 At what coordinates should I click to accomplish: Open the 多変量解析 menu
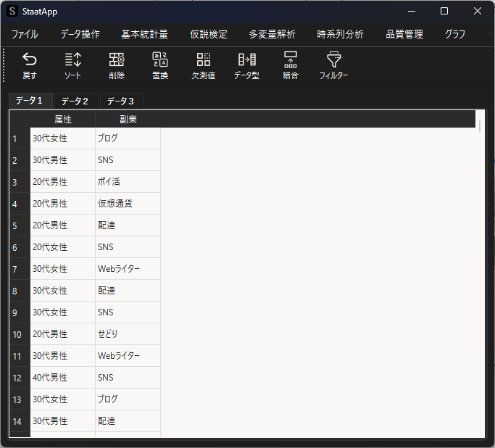point(272,34)
